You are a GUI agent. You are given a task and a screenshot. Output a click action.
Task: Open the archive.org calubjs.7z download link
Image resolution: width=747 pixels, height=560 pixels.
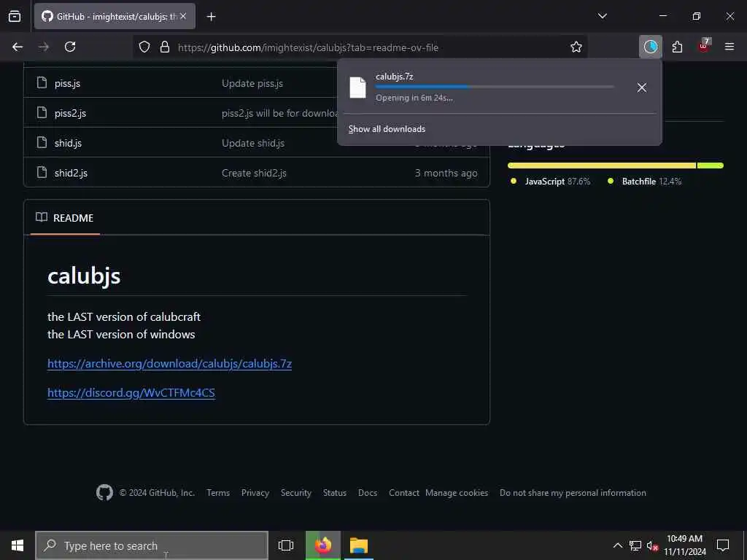click(169, 363)
